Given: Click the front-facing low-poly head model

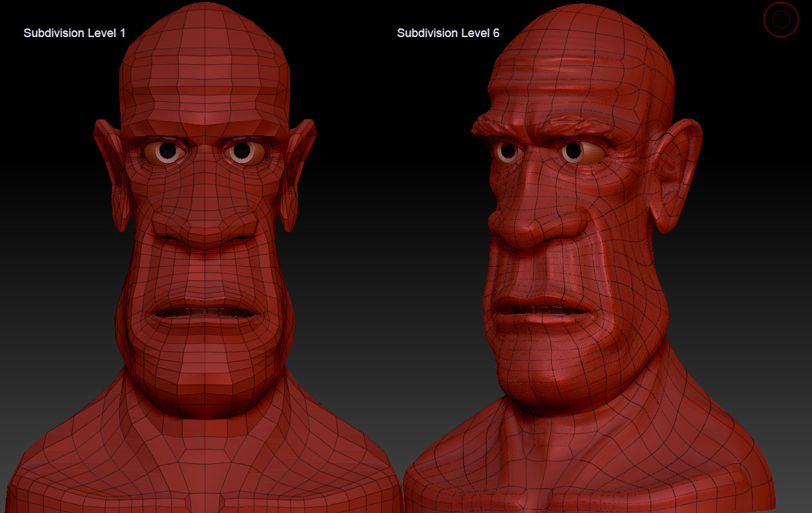Looking at the screenshot, I should [x=204, y=258].
